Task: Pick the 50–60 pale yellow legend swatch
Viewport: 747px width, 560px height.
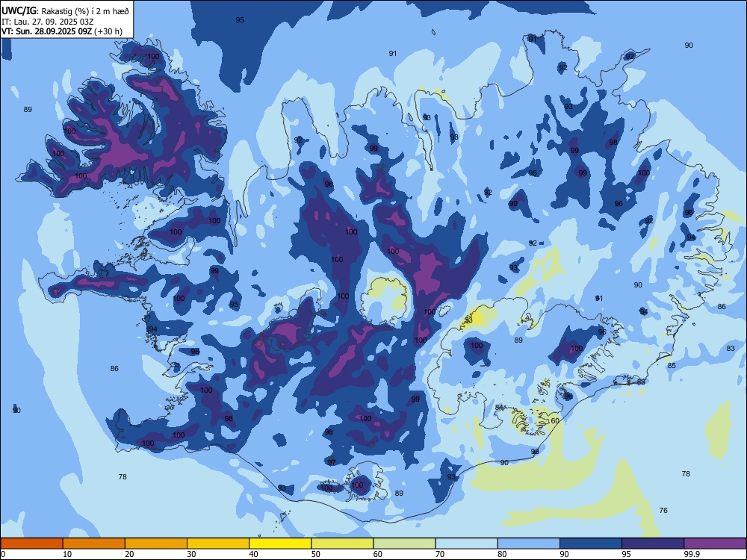Action: [x=342, y=544]
